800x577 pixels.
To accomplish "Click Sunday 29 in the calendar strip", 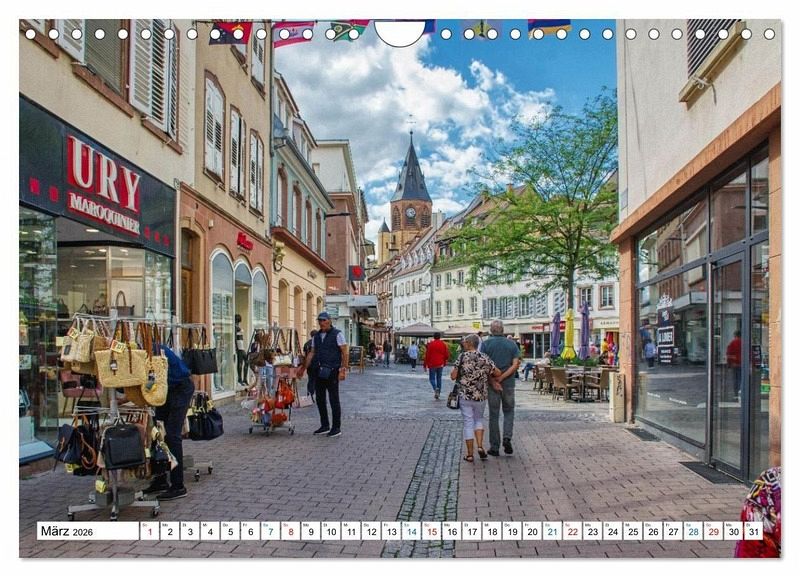I will coord(714,531).
